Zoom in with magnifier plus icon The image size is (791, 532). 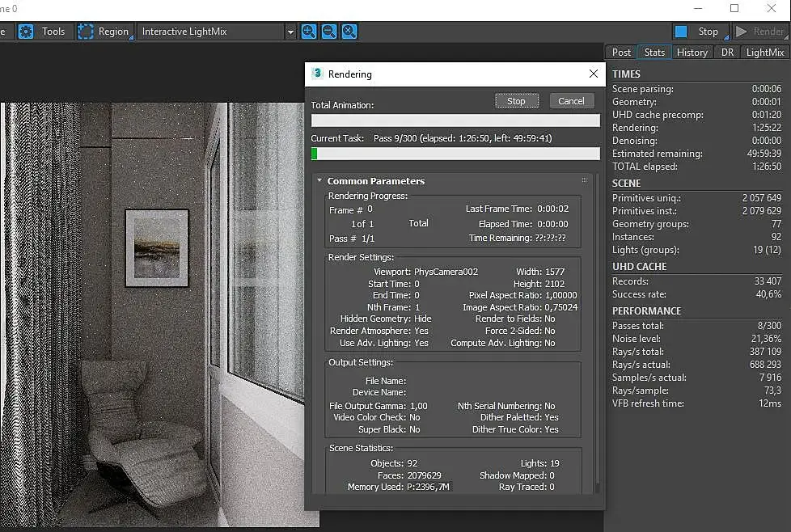pos(309,32)
